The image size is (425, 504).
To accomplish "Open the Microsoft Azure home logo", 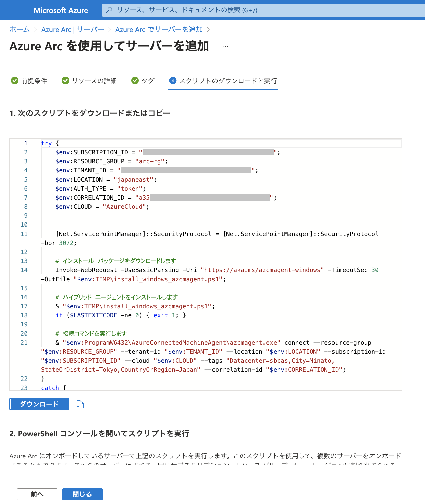I will [x=61, y=10].
